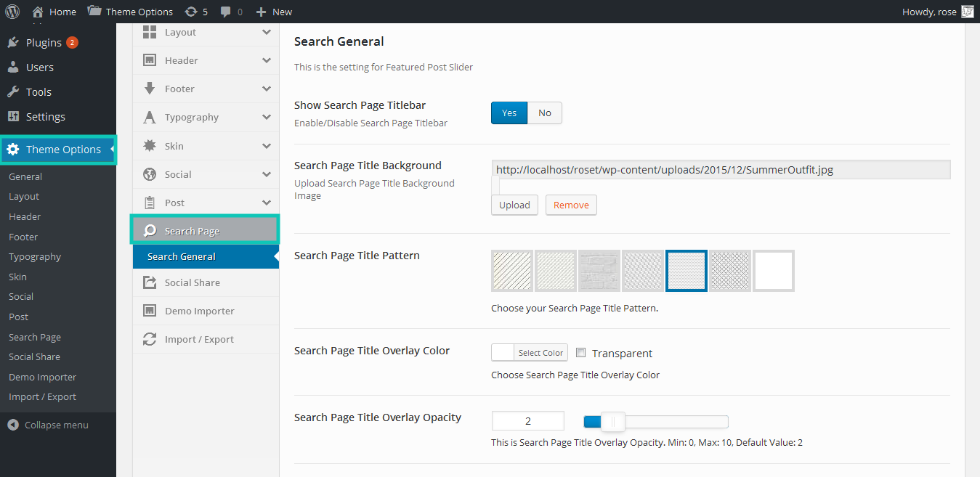This screenshot has width=980, height=477.
Task: Open Typography in the left submenu
Action: (35, 256)
